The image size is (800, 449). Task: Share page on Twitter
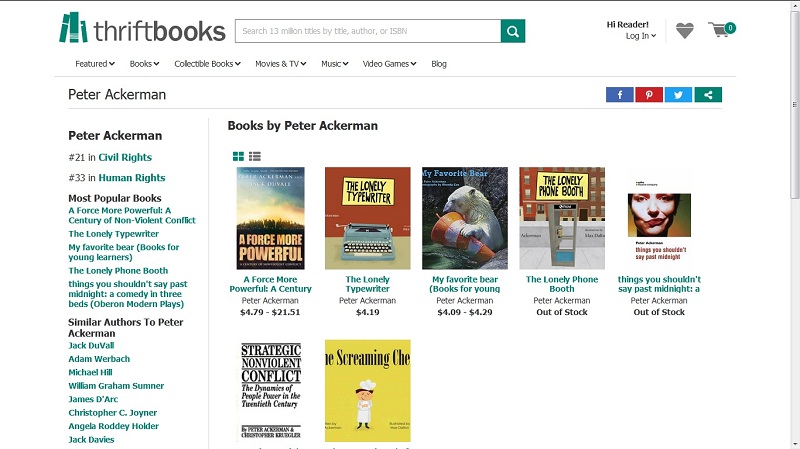pyautogui.click(x=678, y=94)
